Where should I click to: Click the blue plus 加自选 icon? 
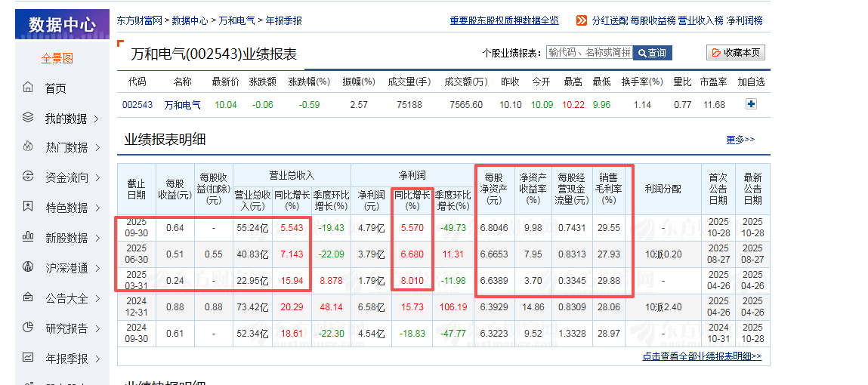[751, 104]
